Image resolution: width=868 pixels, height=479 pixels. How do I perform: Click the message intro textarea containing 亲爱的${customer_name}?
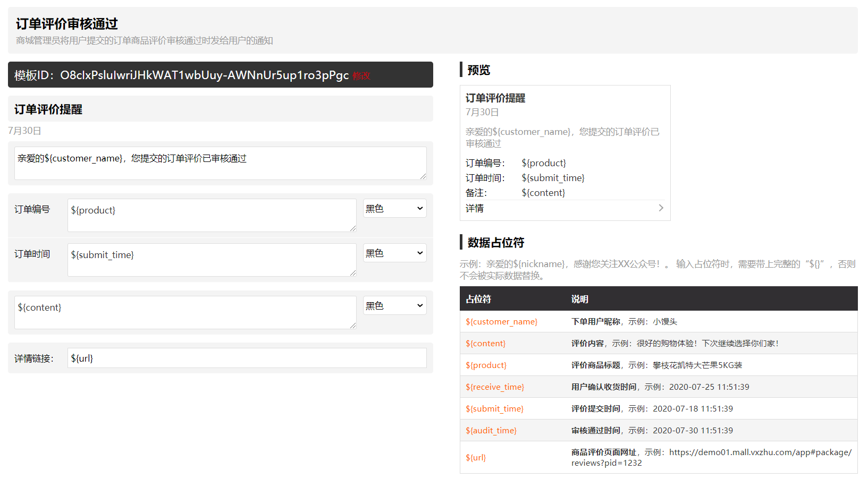pyautogui.click(x=221, y=163)
